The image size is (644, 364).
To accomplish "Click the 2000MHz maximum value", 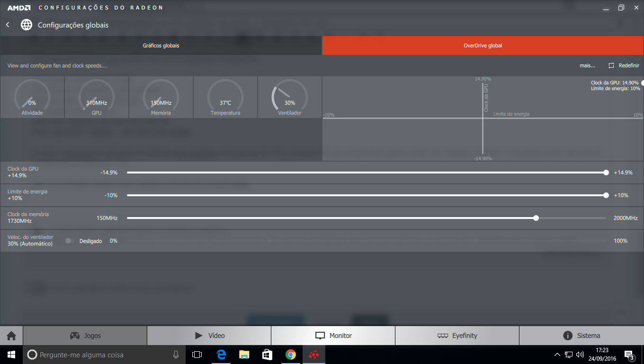I will pyautogui.click(x=626, y=218).
